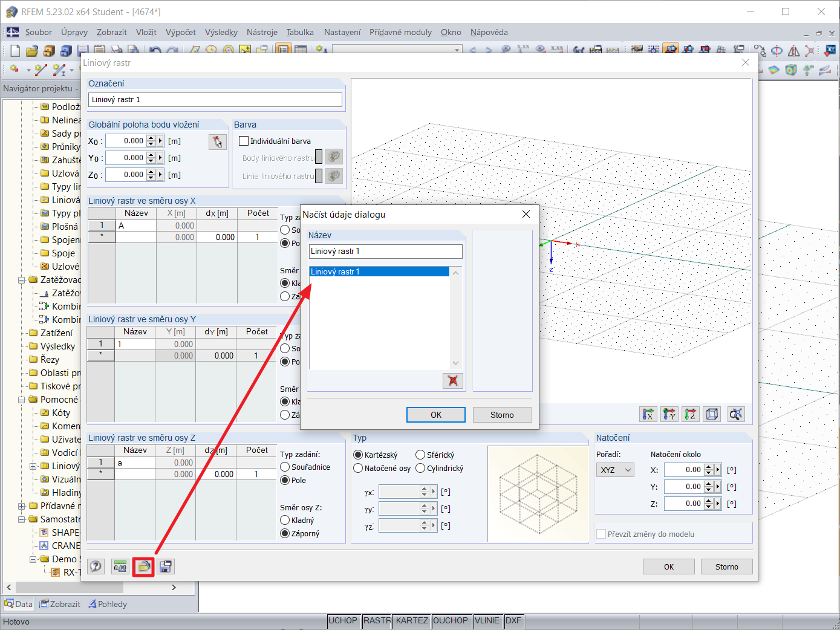Click the mirror toolbar icon
The height and width of the screenshot is (630, 840).
pos(793,51)
